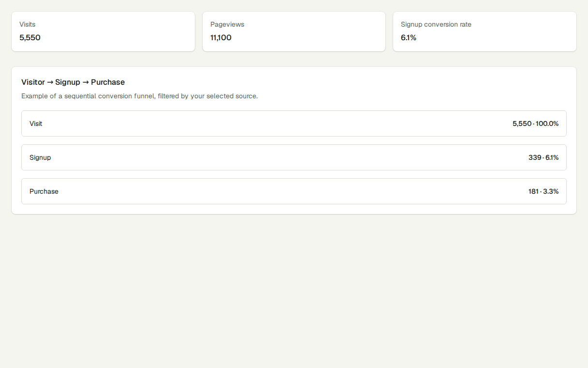588x368 pixels.
Task: Click the "339 · 6.1%" value
Action: (x=544, y=157)
